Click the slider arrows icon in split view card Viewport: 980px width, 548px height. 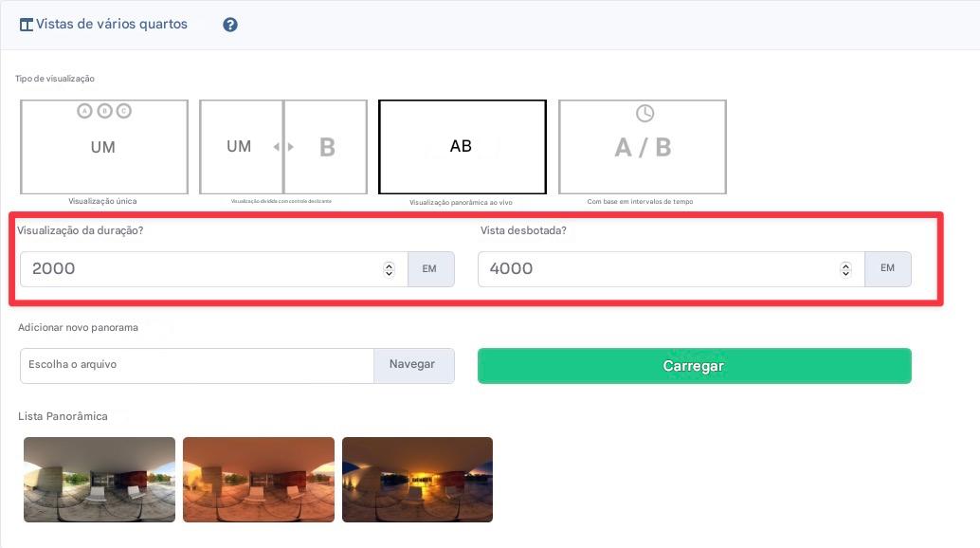283,147
